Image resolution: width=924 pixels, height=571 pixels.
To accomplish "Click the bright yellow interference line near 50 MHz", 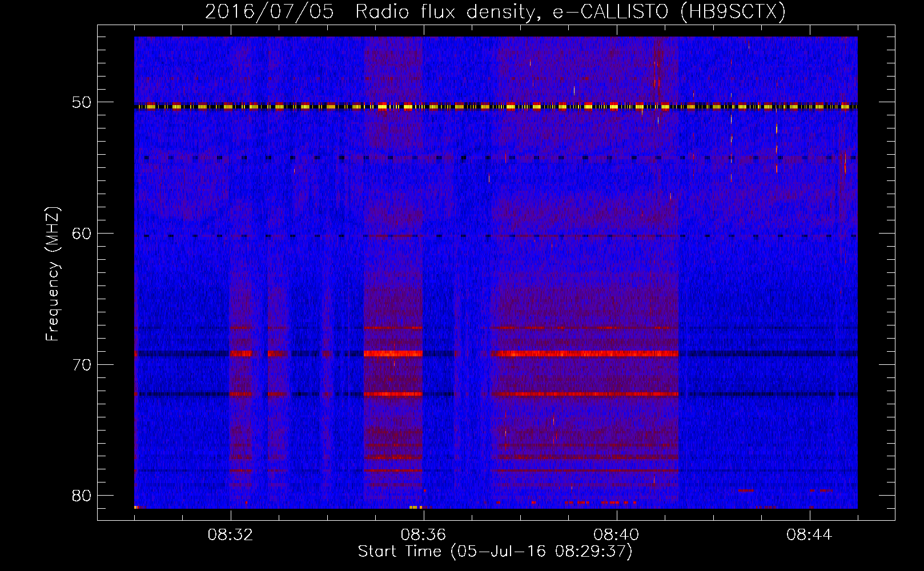I will tap(496, 106).
